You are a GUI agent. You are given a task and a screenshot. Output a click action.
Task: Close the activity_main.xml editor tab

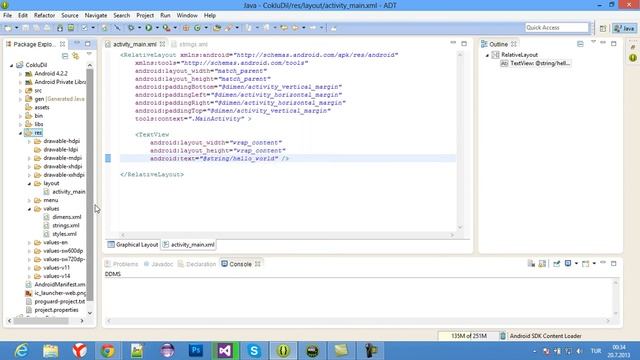tap(162, 44)
